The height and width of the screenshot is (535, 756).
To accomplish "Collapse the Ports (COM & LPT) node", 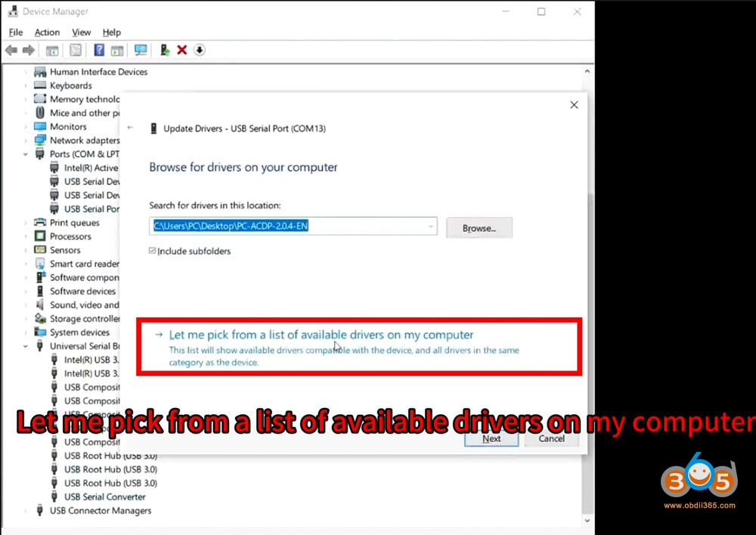I will coord(26,154).
